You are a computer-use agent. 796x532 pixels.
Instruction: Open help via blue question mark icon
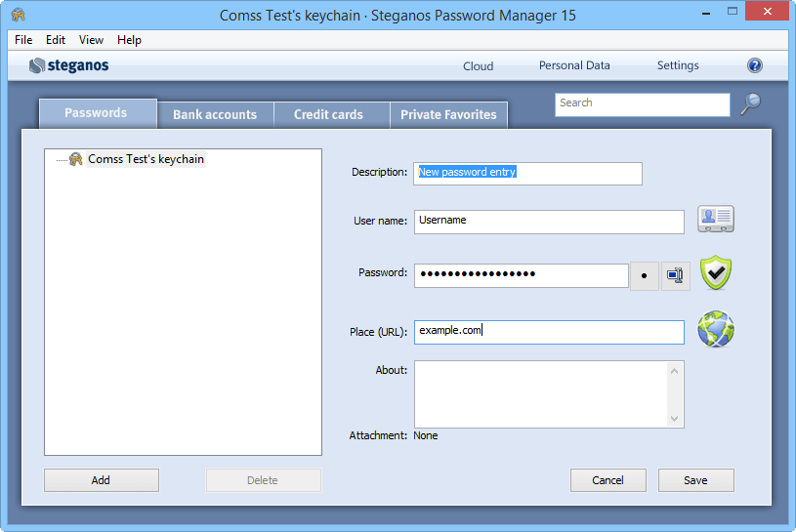(x=755, y=65)
